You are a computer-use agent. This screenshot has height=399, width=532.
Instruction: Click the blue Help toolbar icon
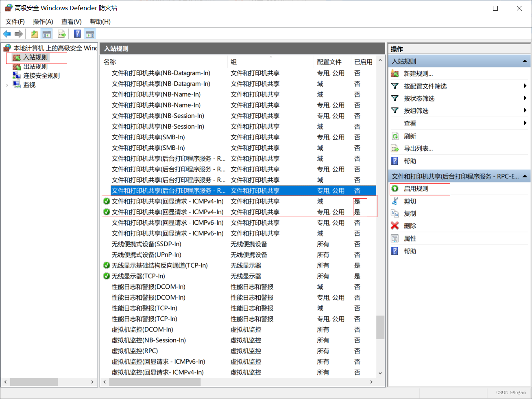[77, 34]
